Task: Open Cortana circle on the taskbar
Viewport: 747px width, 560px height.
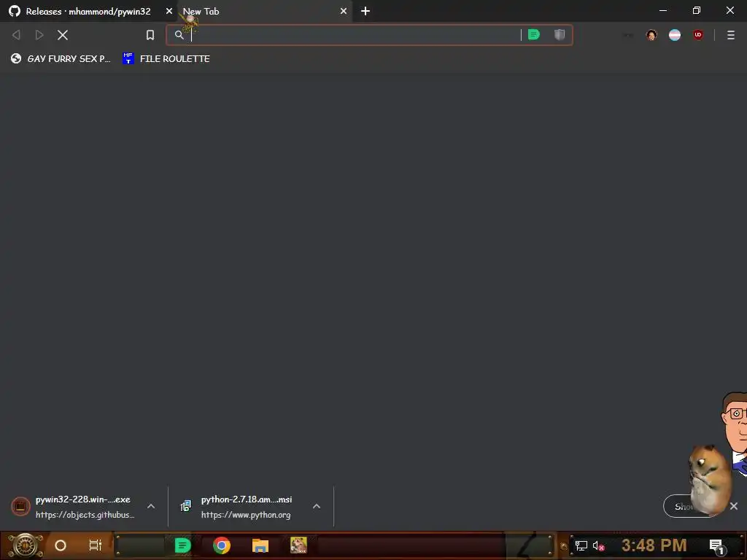Action: [x=61, y=545]
